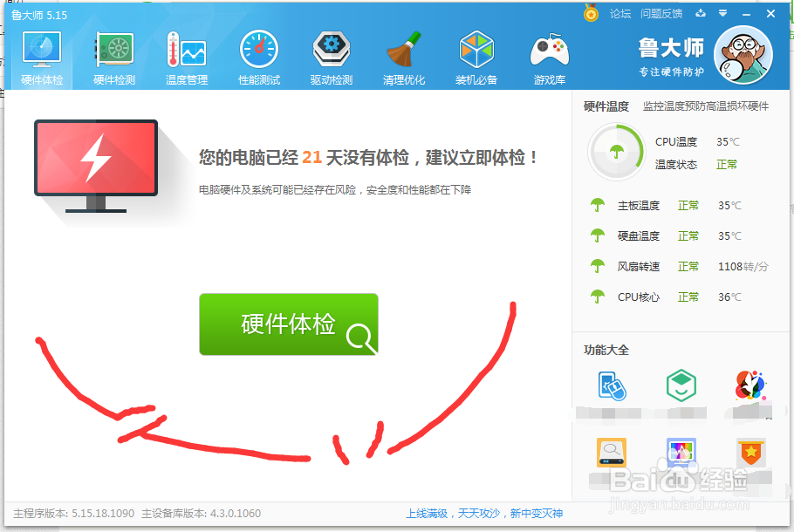Open the orange star badge tool icon
Screen dimensions: 794x532
750,452
